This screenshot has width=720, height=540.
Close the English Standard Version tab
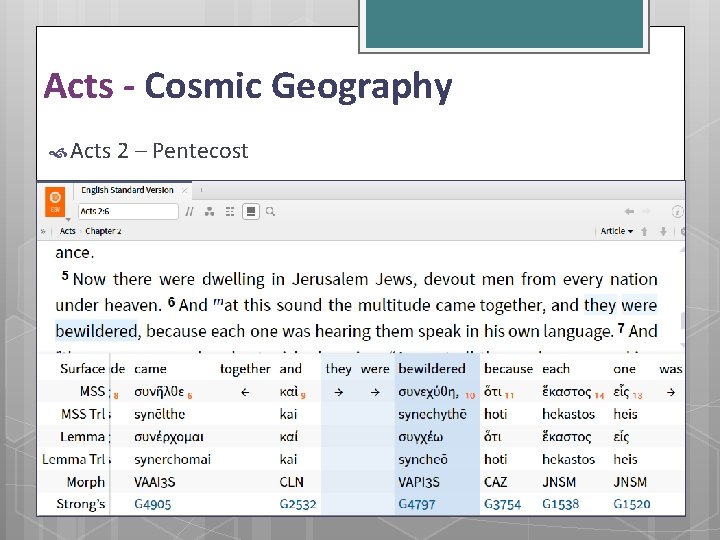(185, 190)
